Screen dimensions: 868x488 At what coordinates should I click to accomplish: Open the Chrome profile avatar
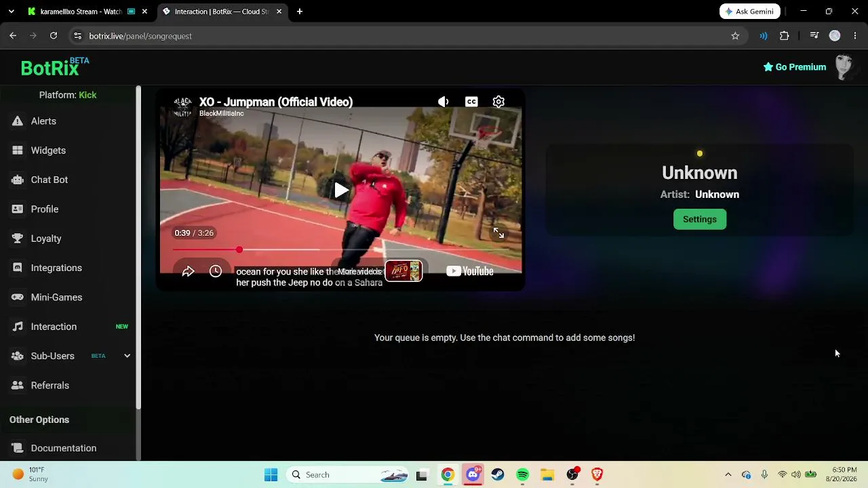[x=835, y=36]
